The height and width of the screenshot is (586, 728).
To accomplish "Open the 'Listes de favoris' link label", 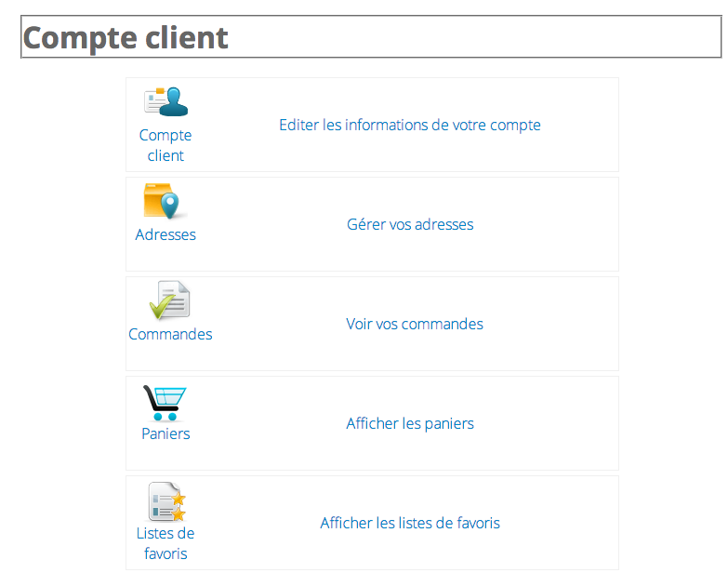I will point(165,543).
